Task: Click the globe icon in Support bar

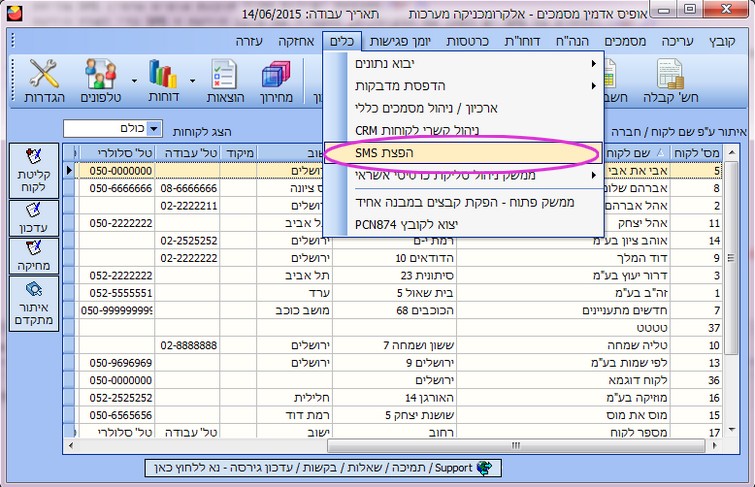Action: (485, 468)
